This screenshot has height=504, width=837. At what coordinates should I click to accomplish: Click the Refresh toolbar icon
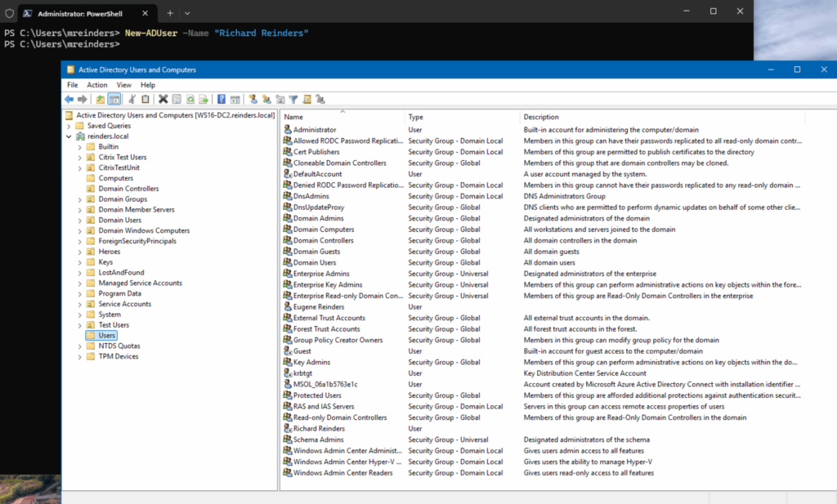(x=190, y=99)
